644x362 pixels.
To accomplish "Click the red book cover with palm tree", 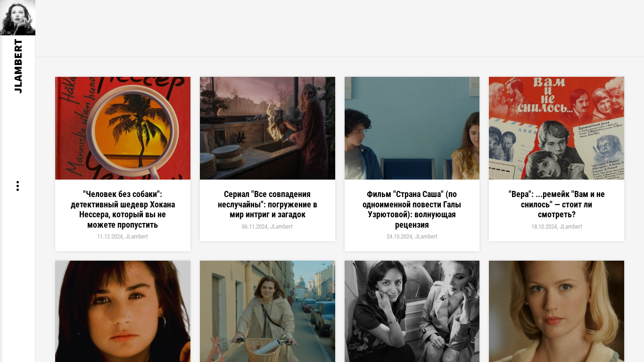I will point(123,128).
